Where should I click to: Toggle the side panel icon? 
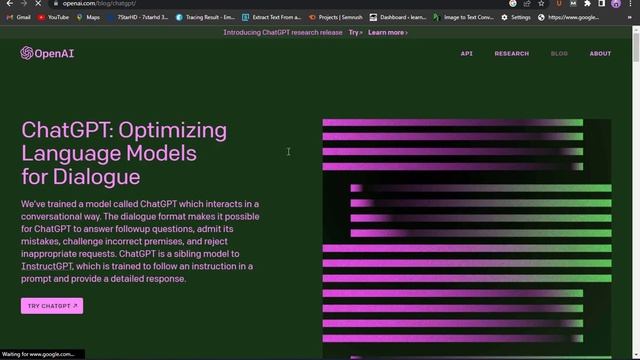(x=602, y=4)
